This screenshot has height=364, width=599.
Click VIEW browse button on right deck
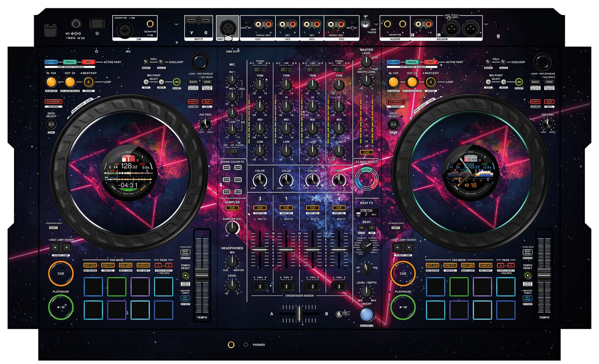(x=550, y=82)
